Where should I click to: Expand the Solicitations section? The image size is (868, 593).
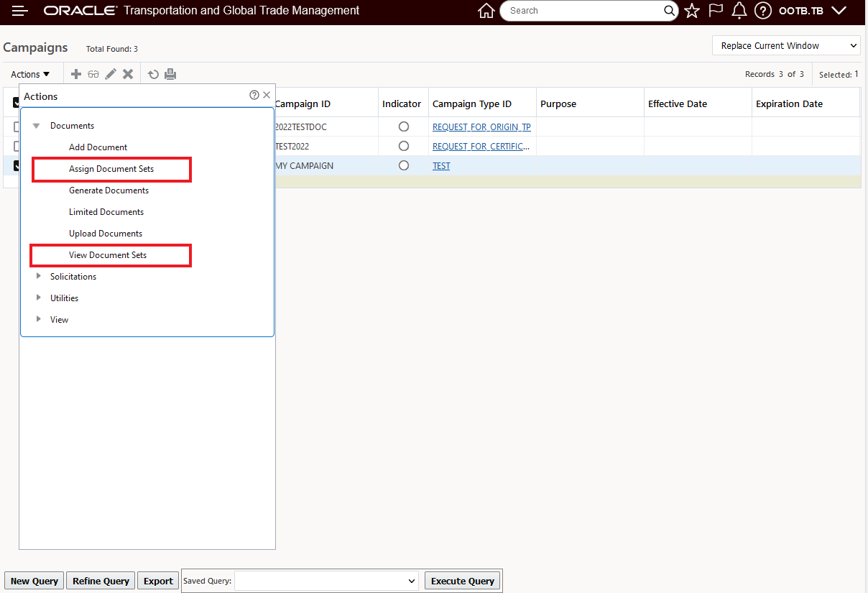pos(73,276)
